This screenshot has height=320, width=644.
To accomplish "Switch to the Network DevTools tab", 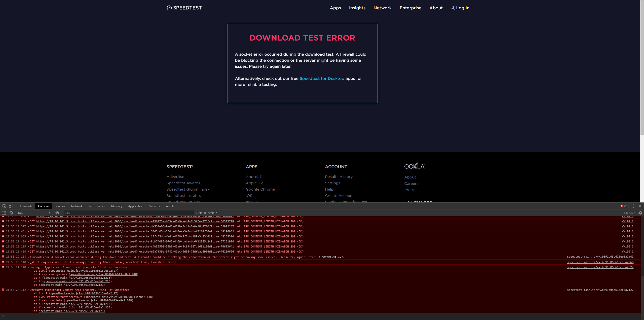I will click(x=77, y=206).
